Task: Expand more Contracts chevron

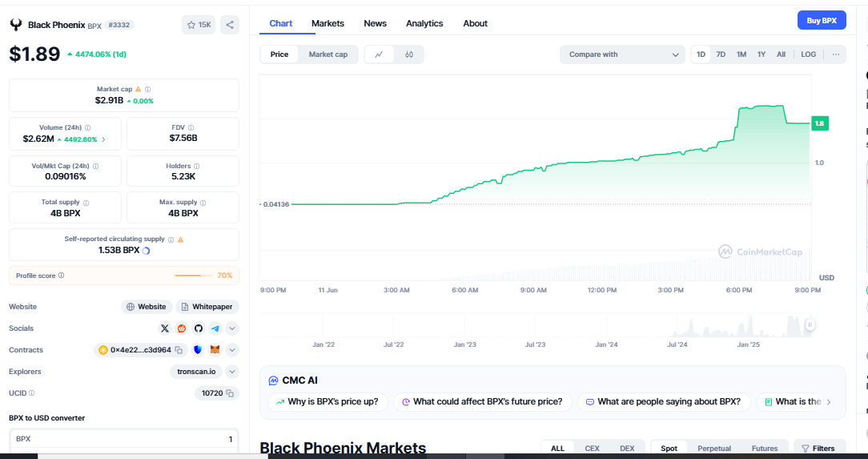Action: [232, 350]
